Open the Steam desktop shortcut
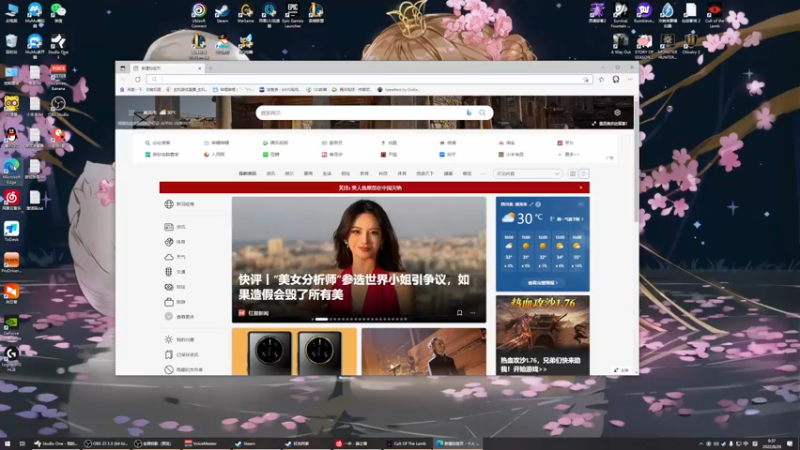This screenshot has width=800, height=450. tap(222, 13)
